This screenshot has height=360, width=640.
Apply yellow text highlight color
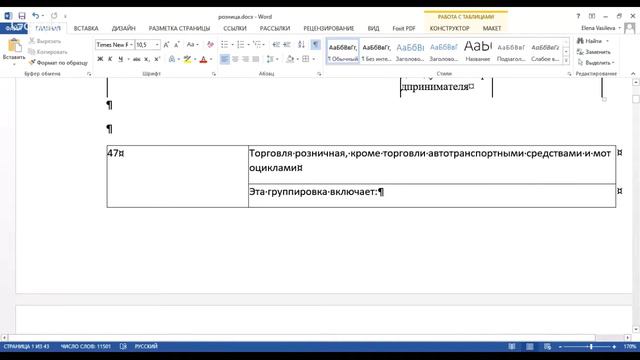187,59
